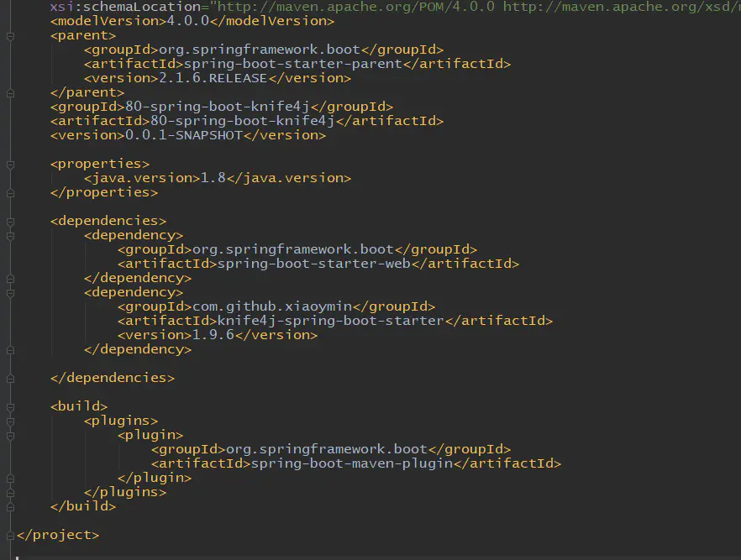
Task: Click the fold marker beside </plugin> closing tag
Action: [10, 479]
